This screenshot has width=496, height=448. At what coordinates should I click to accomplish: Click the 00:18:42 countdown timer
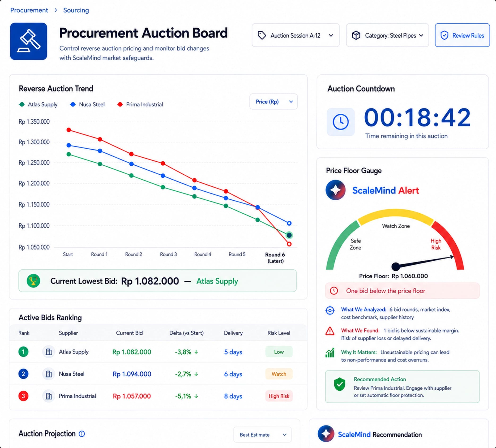[x=418, y=118]
